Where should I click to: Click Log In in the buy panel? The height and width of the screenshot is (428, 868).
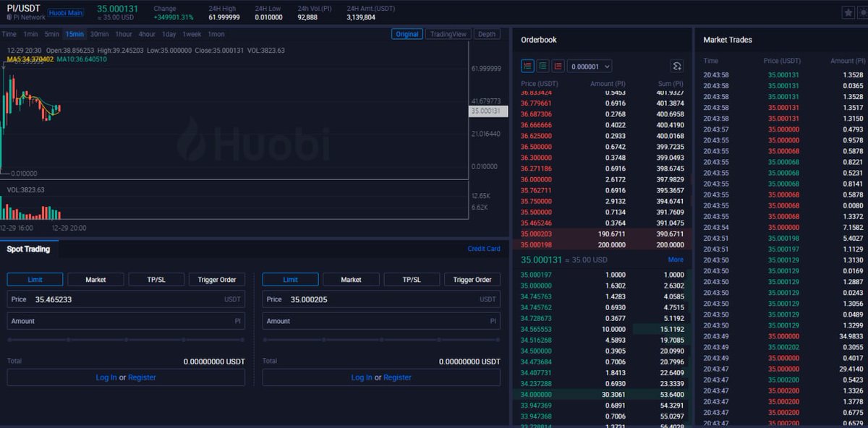tap(106, 377)
